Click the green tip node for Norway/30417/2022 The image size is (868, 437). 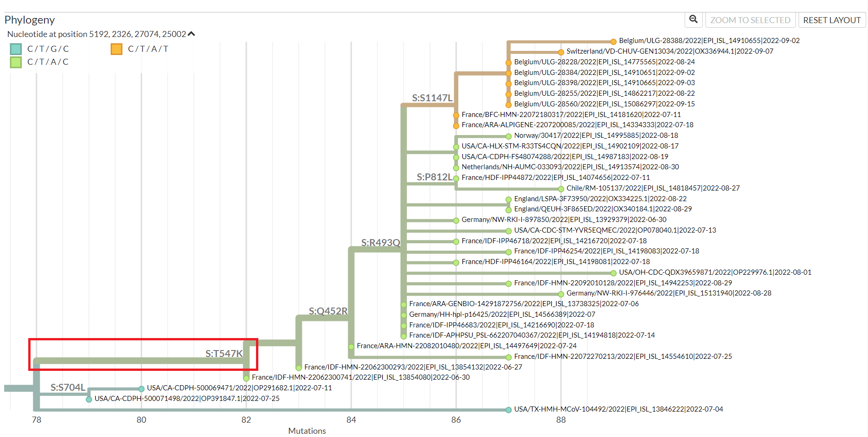(x=508, y=135)
